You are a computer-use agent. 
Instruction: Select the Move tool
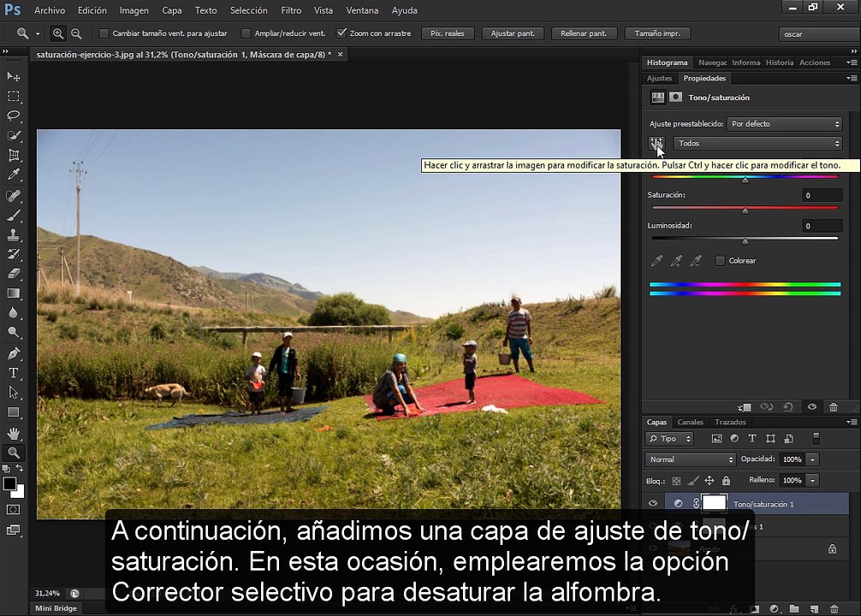[14, 76]
